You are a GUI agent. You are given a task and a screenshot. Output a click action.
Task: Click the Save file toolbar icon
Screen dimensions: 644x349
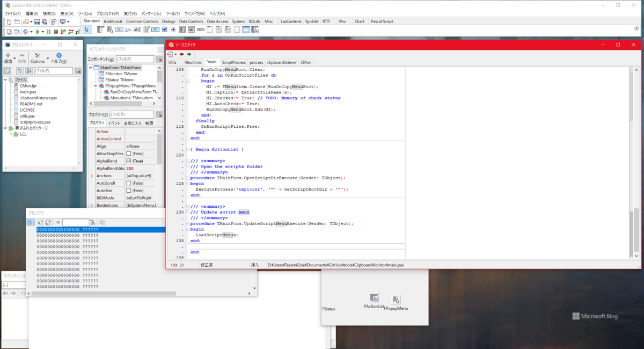37,22
